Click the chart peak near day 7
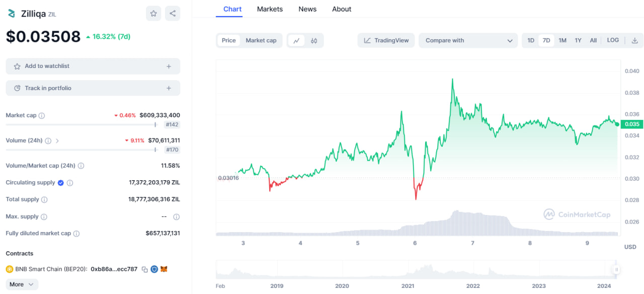The height and width of the screenshot is (294, 644). pos(453,79)
